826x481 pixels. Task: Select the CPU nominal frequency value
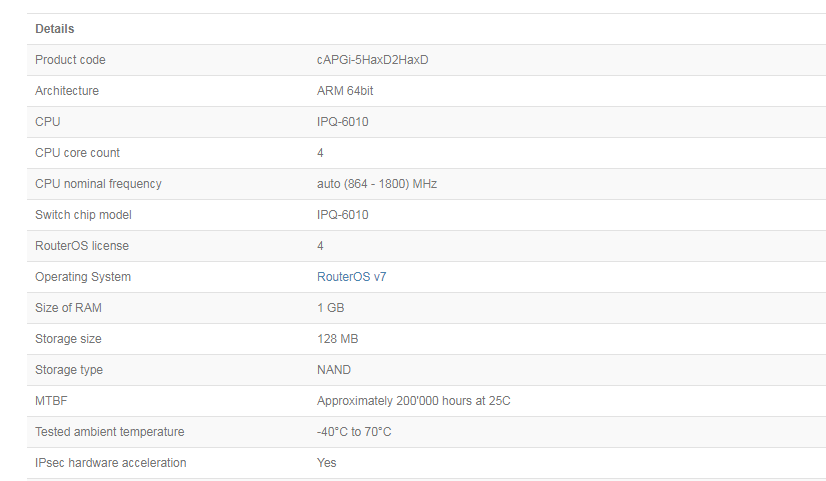pyautogui.click(x=377, y=184)
